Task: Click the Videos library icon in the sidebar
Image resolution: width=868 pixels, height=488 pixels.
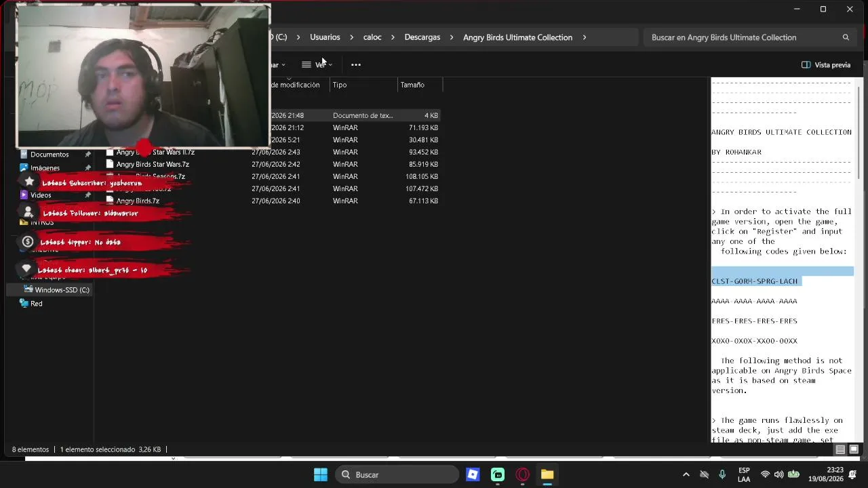Action: click(x=24, y=195)
